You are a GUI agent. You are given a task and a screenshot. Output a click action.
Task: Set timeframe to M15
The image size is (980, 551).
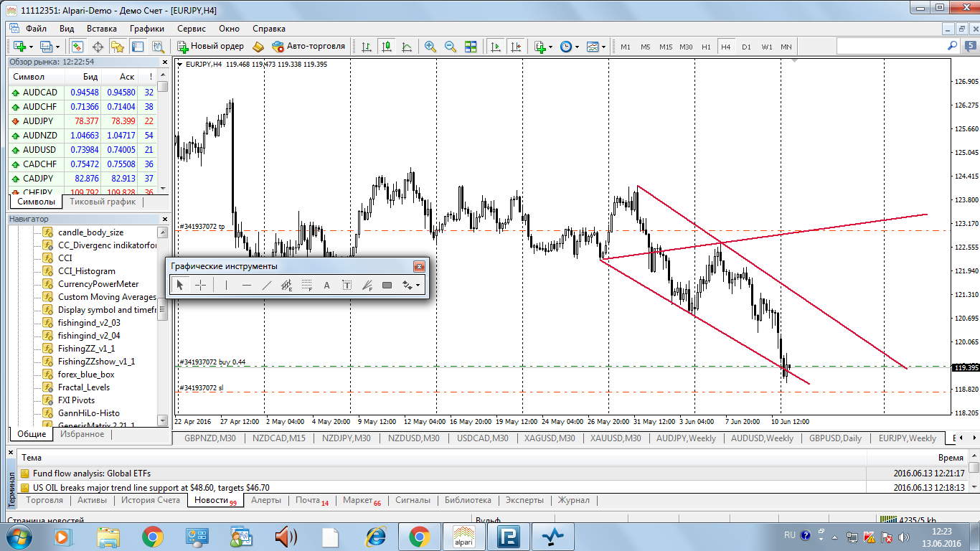[x=666, y=47]
